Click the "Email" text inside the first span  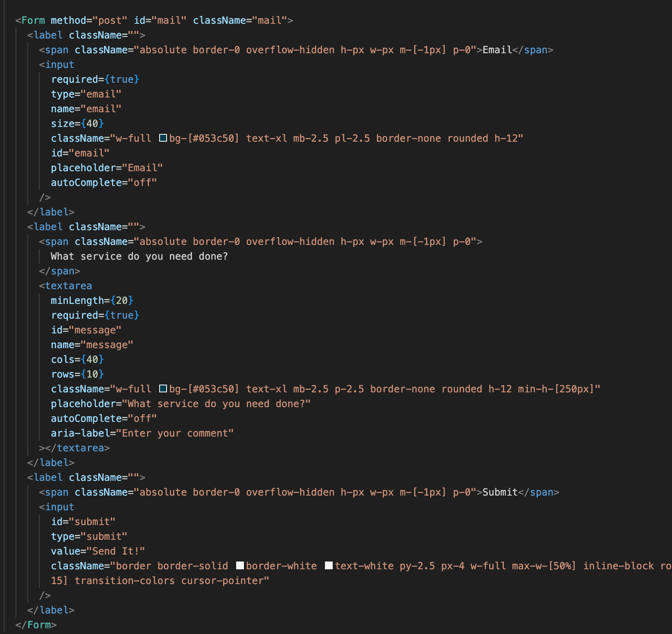(497, 50)
